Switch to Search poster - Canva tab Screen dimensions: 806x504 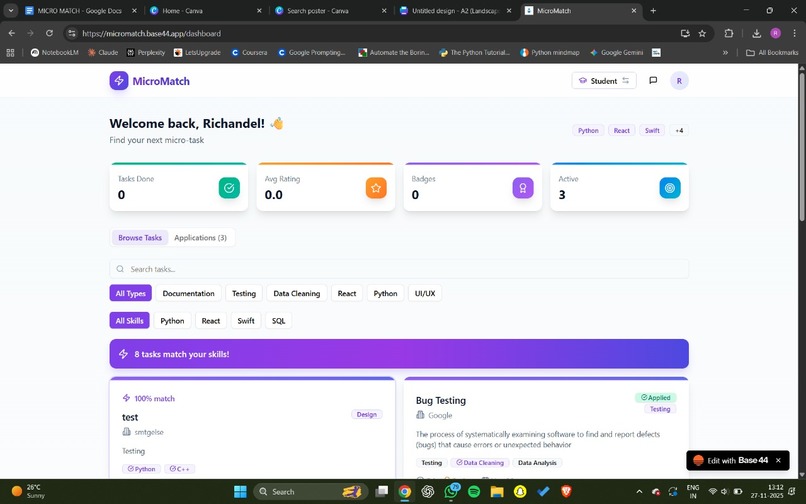(x=331, y=10)
